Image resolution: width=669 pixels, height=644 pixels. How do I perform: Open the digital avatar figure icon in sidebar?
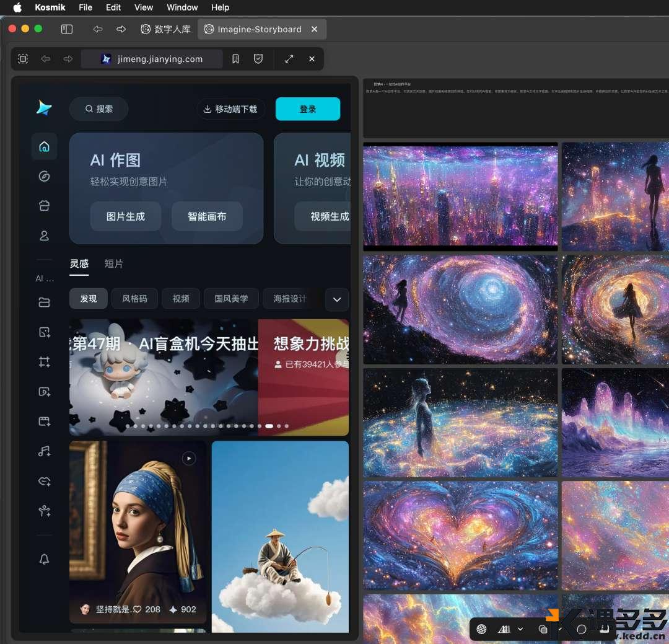(x=45, y=510)
